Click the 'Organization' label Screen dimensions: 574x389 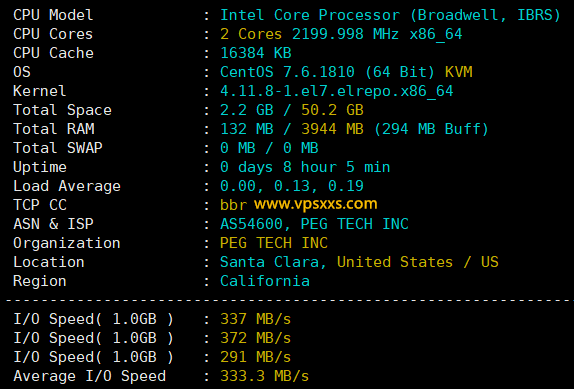pos(67,243)
